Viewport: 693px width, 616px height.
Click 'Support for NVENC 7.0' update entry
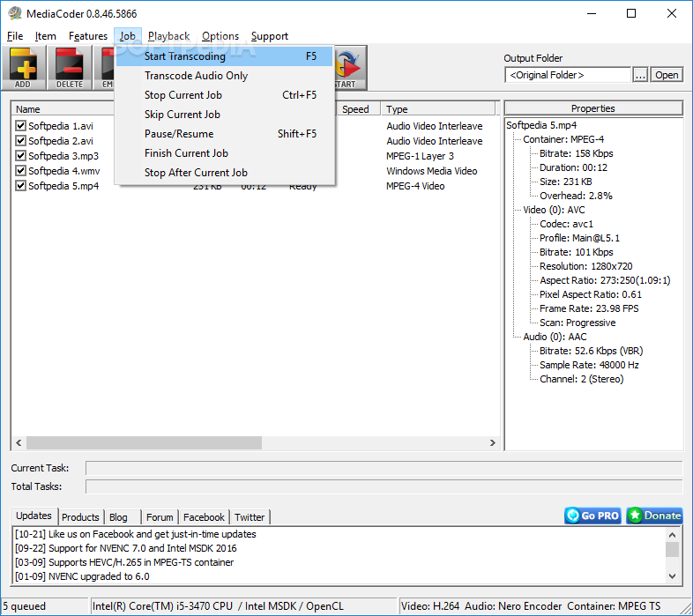tap(126, 548)
